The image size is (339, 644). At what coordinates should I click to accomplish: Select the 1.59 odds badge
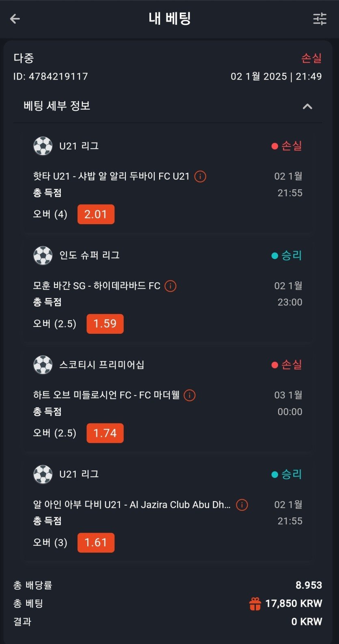105,324
